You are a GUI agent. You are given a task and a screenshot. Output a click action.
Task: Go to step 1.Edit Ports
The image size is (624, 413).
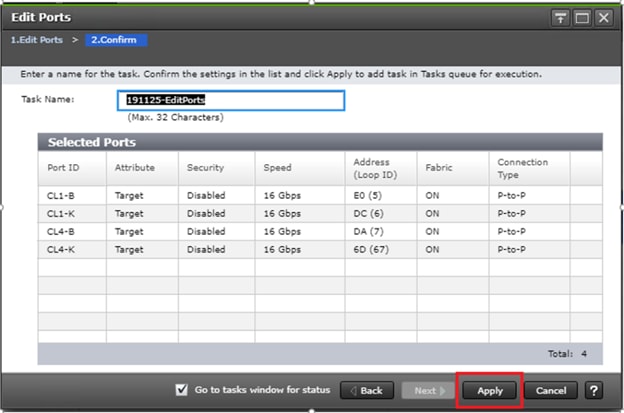point(37,40)
